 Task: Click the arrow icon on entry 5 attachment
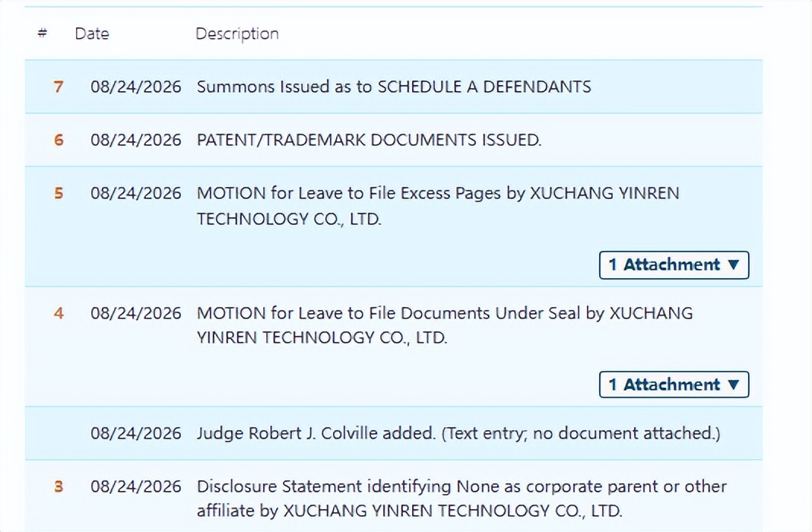click(x=733, y=265)
